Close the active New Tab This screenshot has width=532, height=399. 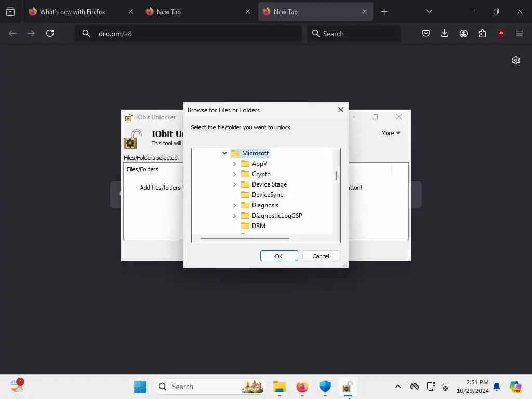tap(364, 11)
